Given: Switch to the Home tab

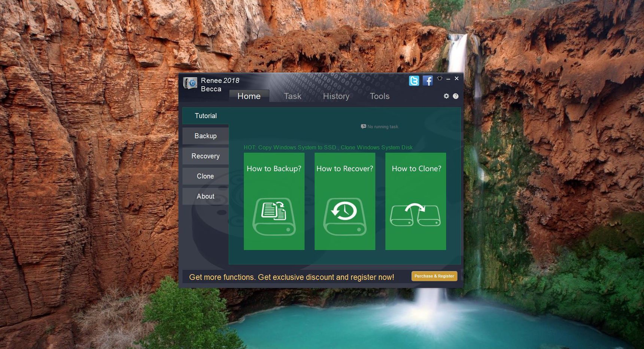Looking at the screenshot, I should [x=249, y=96].
